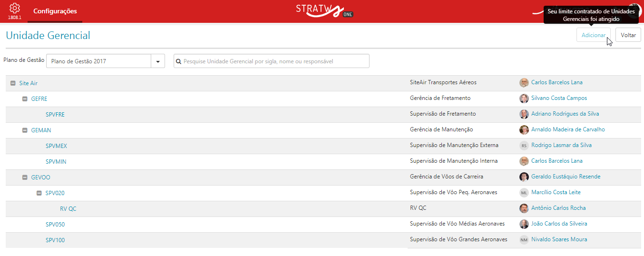Image resolution: width=644 pixels, height=256 pixels.
Task: Click 'Supervisão de Fretamento' text
Action: pos(443,114)
